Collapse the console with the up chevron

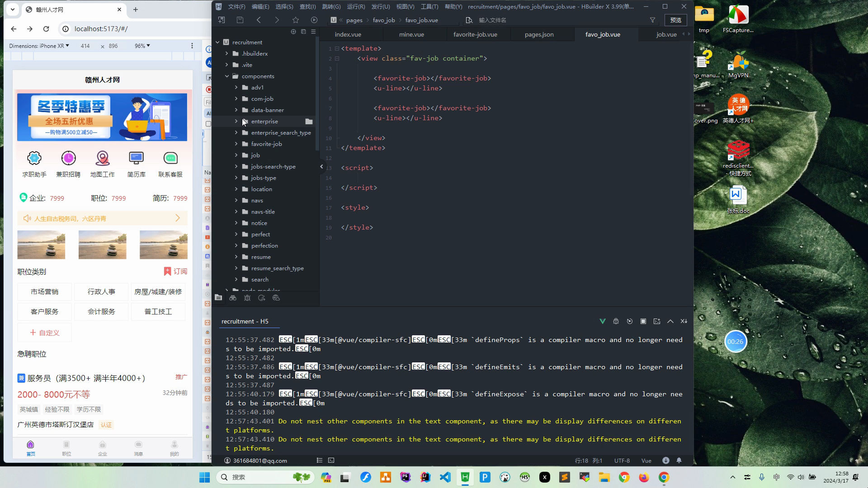tap(670, 321)
